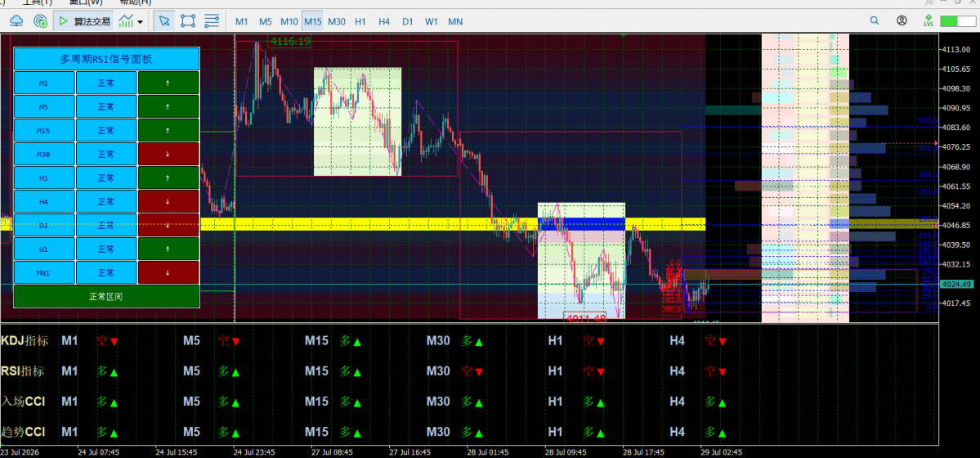Select the cursor arrow tool
The image size is (980, 458).
coord(163,21)
